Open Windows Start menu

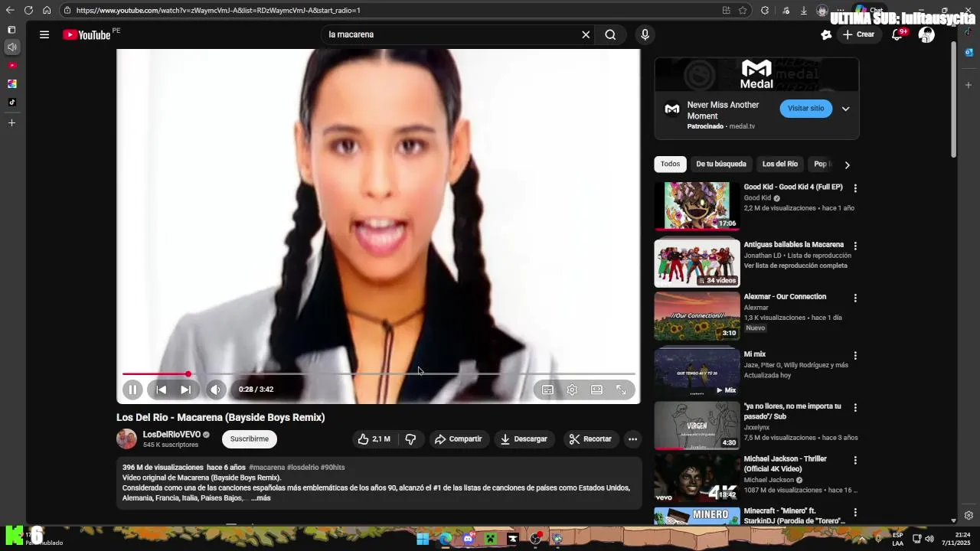tap(423, 539)
